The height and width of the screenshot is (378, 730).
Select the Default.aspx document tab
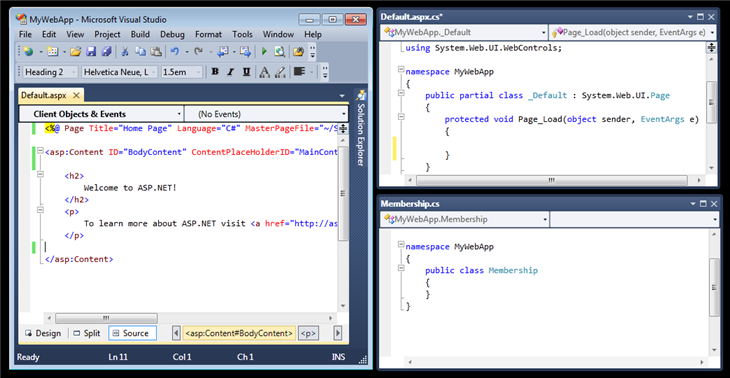[x=44, y=95]
